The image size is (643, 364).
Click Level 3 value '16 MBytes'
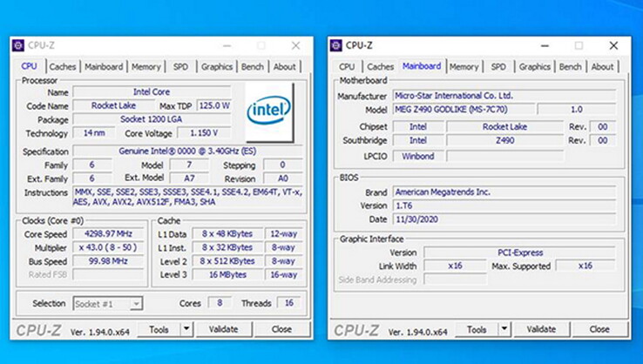(227, 274)
